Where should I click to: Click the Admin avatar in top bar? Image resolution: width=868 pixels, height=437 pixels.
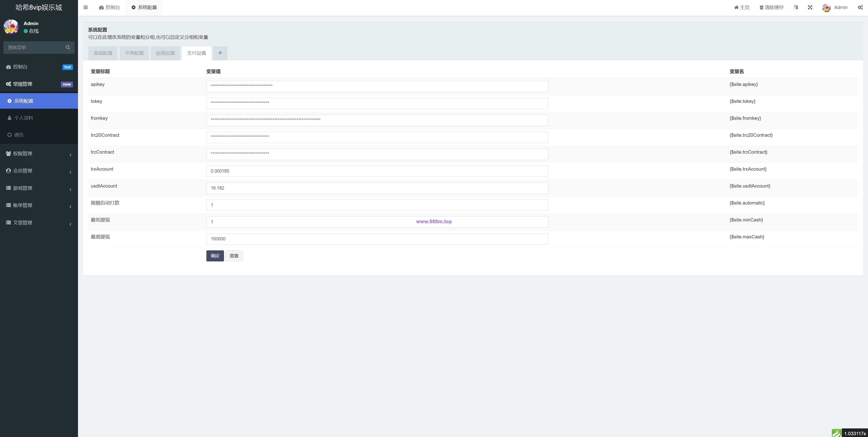(827, 7)
